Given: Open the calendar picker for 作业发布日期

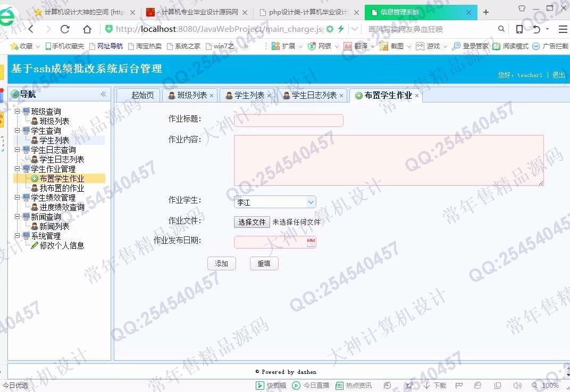Looking at the screenshot, I should point(311,242).
